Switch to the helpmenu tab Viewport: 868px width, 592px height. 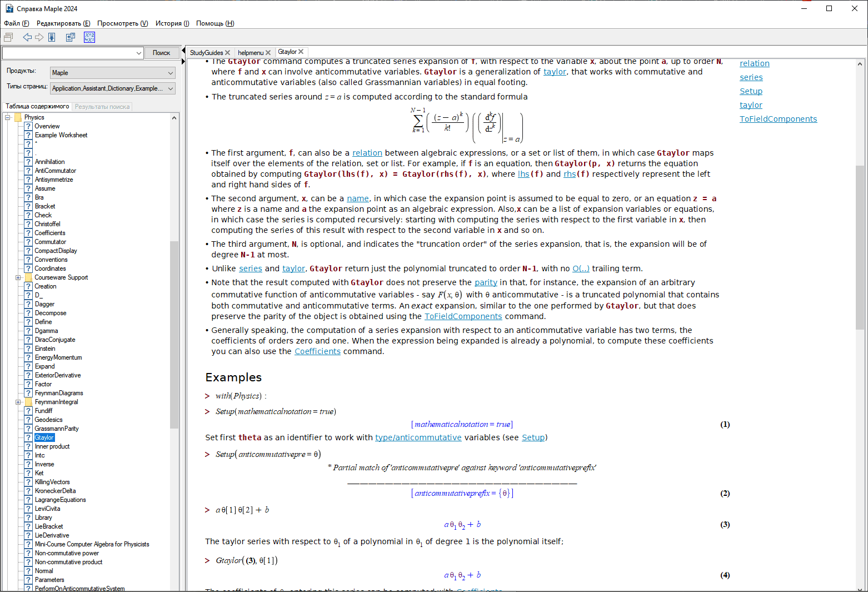pyautogui.click(x=251, y=53)
